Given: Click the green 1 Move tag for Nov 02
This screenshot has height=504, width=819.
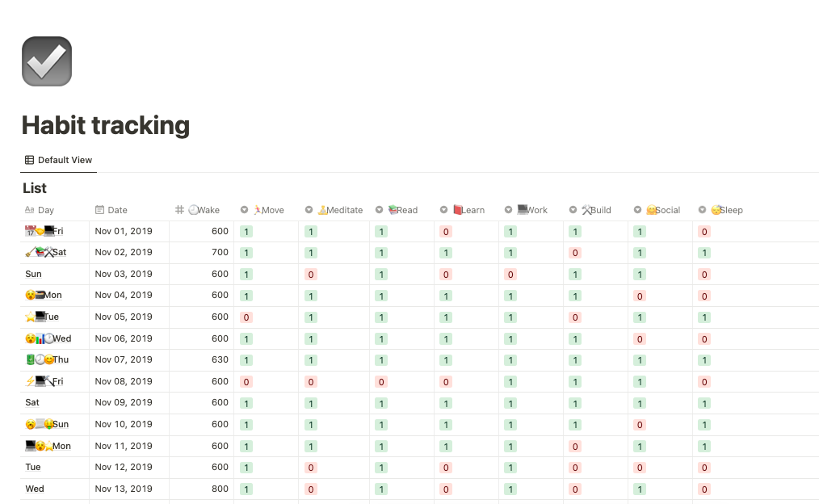Looking at the screenshot, I should (x=246, y=253).
